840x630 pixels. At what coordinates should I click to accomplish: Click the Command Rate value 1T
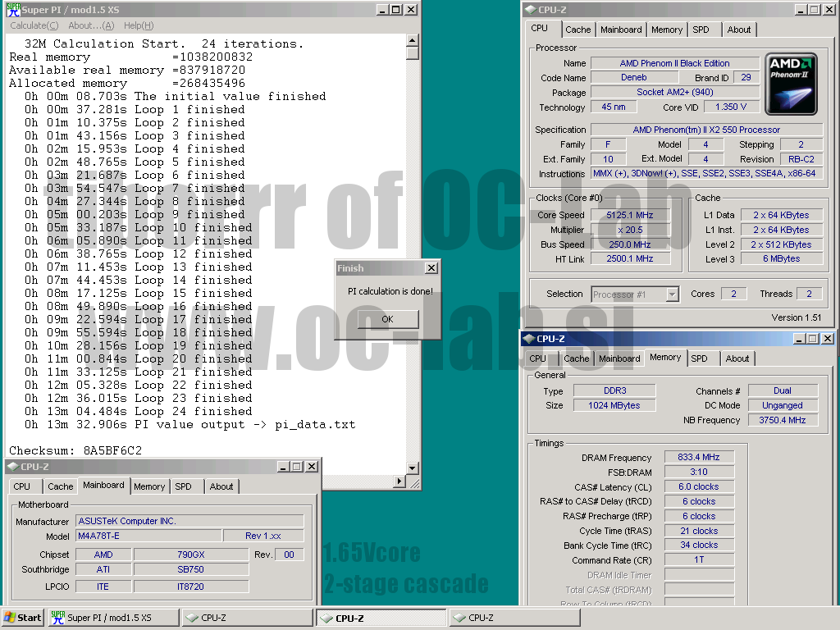tap(699, 559)
